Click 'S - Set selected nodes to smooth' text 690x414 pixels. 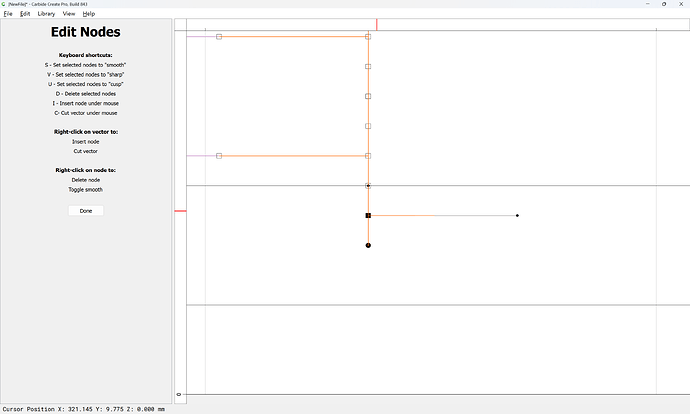coord(85,65)
